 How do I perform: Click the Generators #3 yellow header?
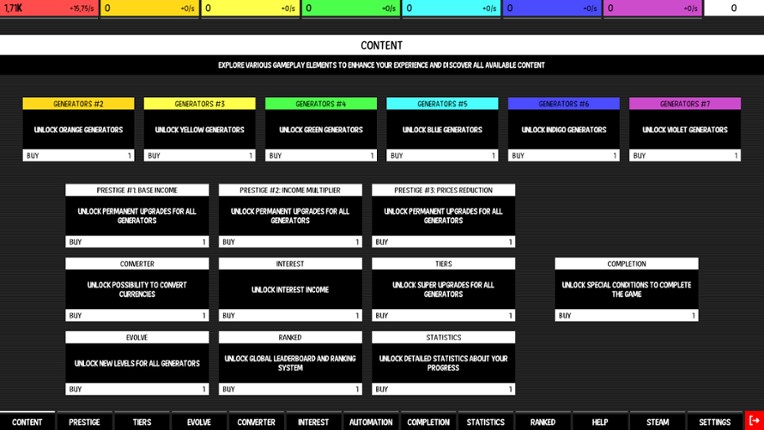click(200, 103)
